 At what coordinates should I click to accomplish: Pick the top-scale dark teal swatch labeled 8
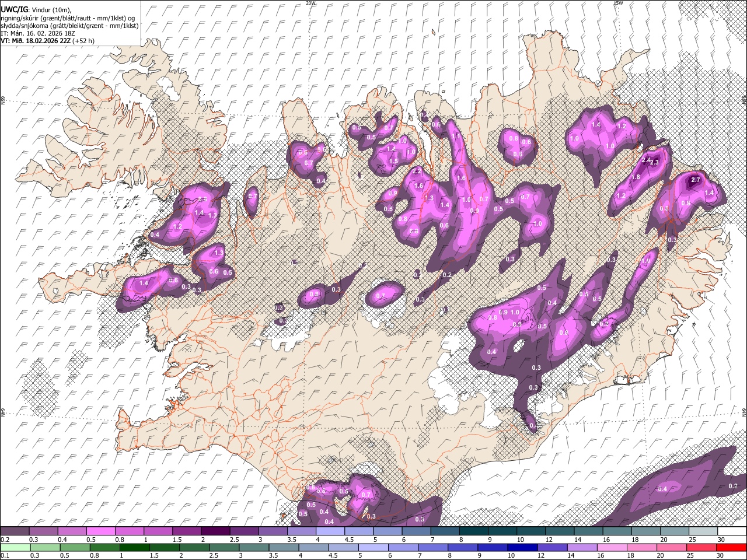pyautogui.click(x=473, y=531)
